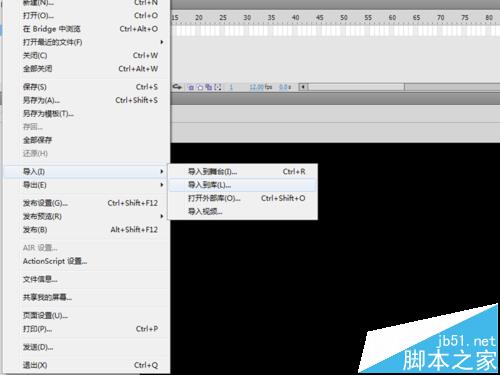Choose 发布设置(G)... menu item
Screen dimensions: 500x375
coord(87,203)
